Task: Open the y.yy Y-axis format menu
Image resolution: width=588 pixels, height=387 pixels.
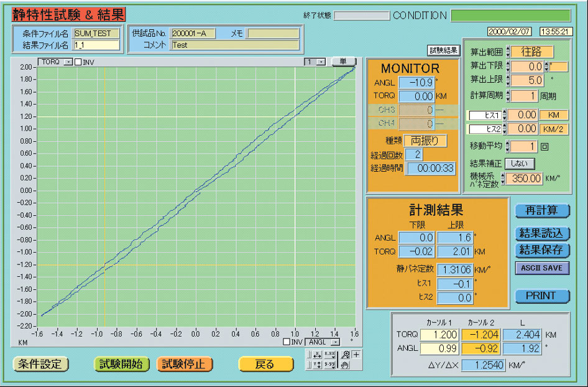Action: click(329, 365)
